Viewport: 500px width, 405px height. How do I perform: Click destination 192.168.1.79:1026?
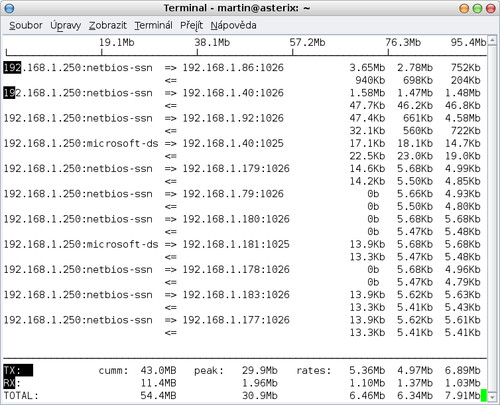coord(233,194)
